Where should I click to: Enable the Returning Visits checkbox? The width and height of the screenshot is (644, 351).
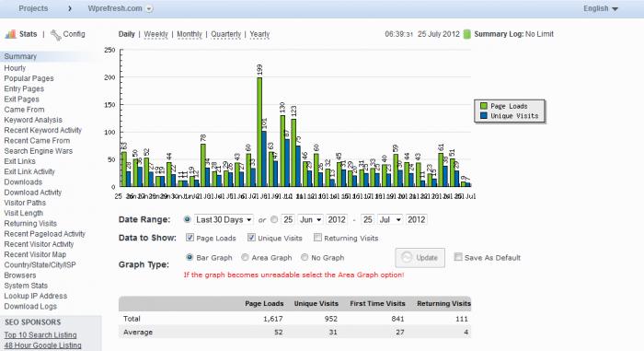[317, 238]
